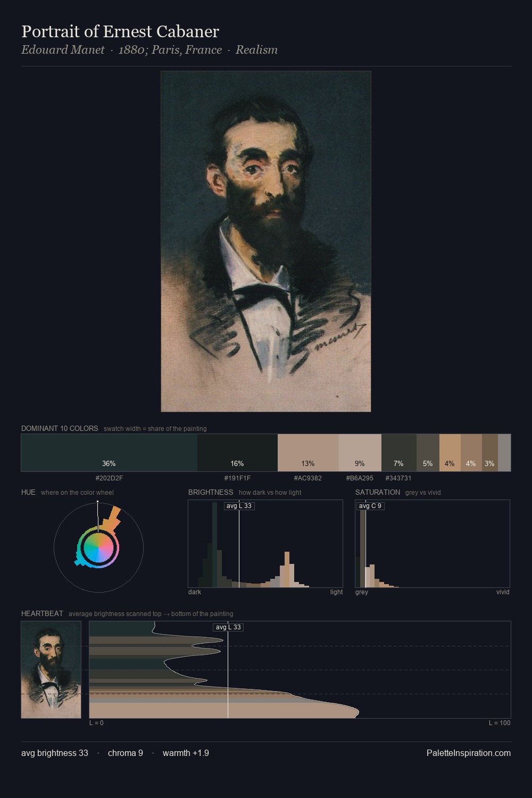
Task: Select the 16% swatch #191F1F
Action: coord(237,453)
